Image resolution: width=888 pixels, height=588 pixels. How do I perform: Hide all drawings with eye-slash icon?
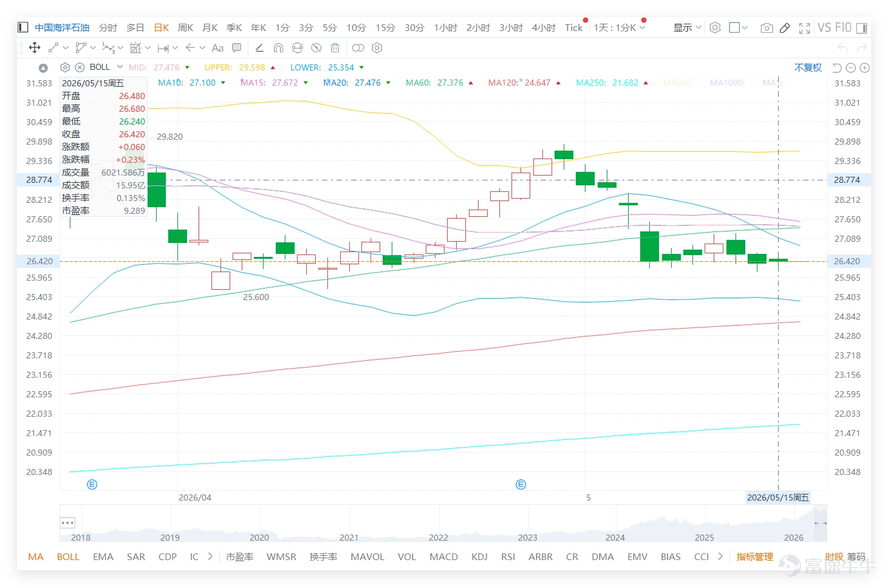click(x=316, y=47)
